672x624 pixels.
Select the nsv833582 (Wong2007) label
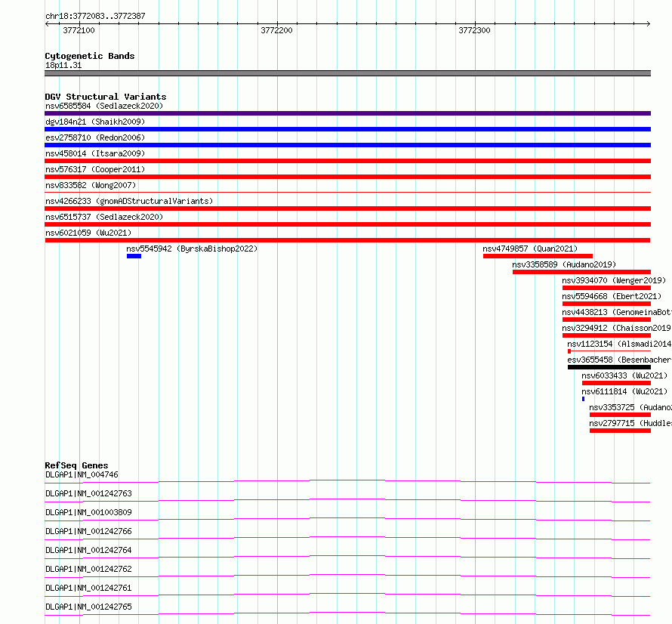(91, 185)
